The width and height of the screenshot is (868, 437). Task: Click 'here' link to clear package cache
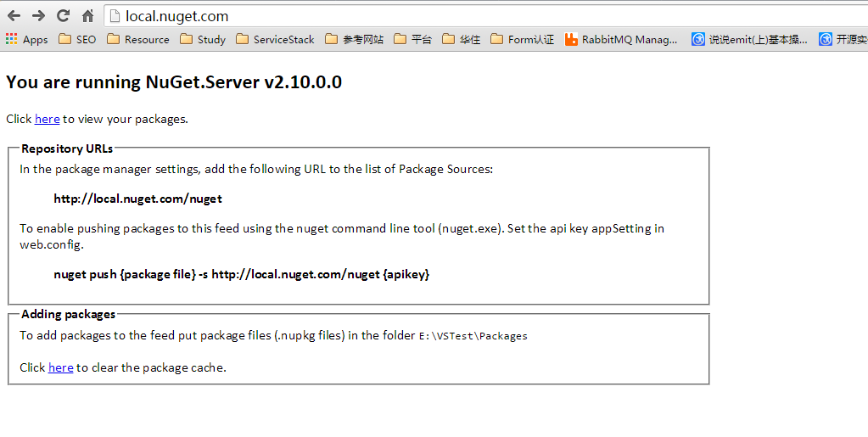click(61, 367)
